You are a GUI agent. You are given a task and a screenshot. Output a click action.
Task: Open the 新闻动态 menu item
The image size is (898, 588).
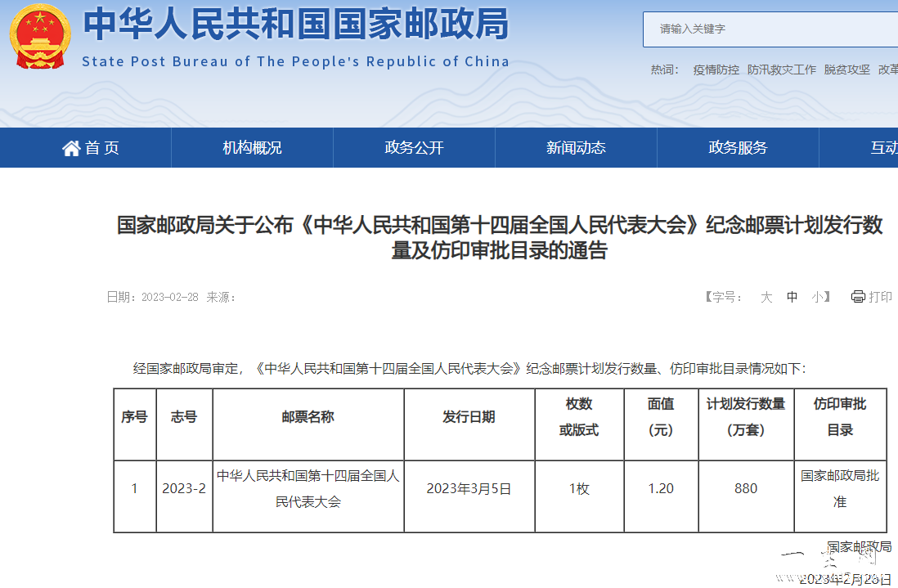pyautogui.click(x=576, y=148)
